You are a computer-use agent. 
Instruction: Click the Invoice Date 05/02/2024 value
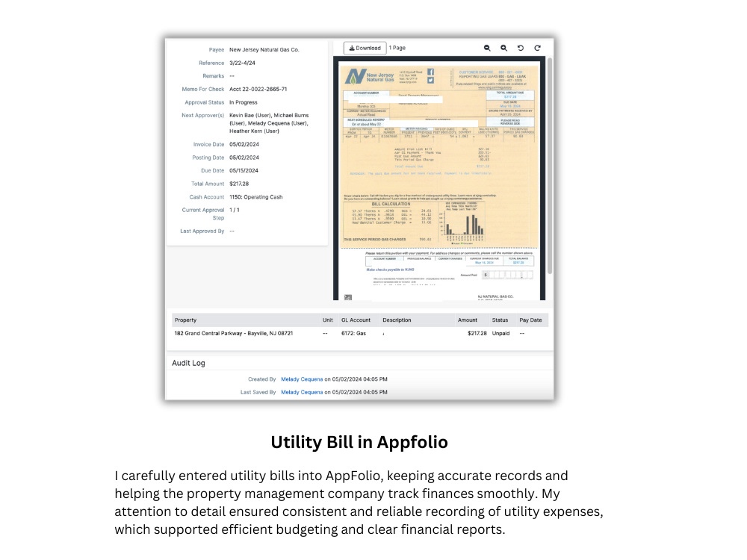pyautogui.click(x=244, y=144)
